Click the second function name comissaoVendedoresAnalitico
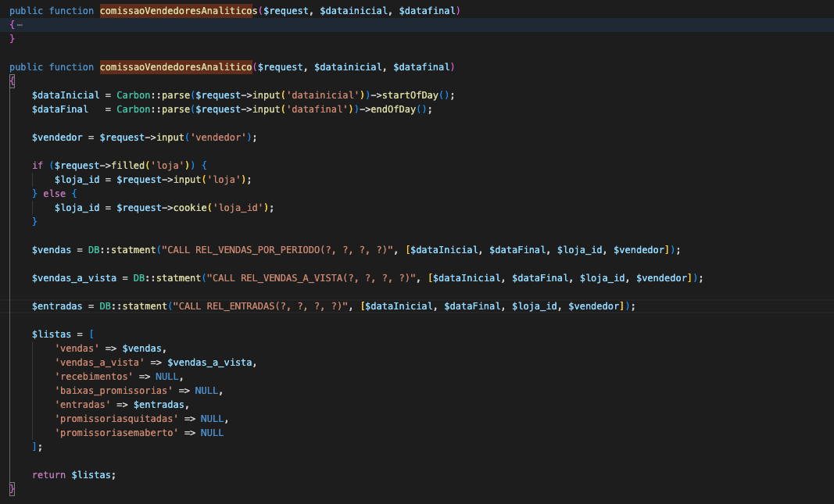834x504 pixels. click(176, 67)
